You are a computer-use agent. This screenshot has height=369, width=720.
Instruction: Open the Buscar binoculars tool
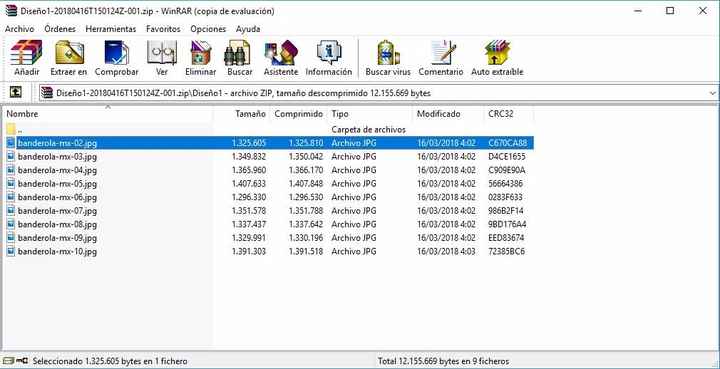click(x=240, y=58)
